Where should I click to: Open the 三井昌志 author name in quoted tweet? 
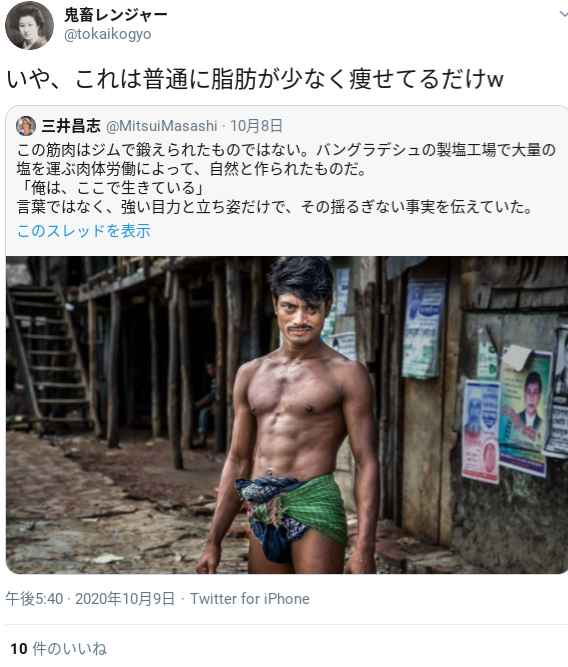coord(71,126)
